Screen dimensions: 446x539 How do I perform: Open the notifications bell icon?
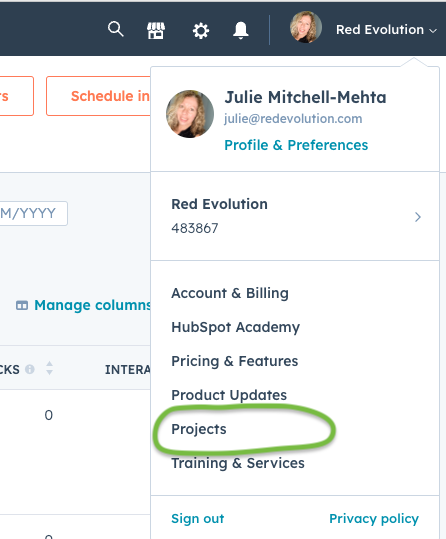(241, 30)
